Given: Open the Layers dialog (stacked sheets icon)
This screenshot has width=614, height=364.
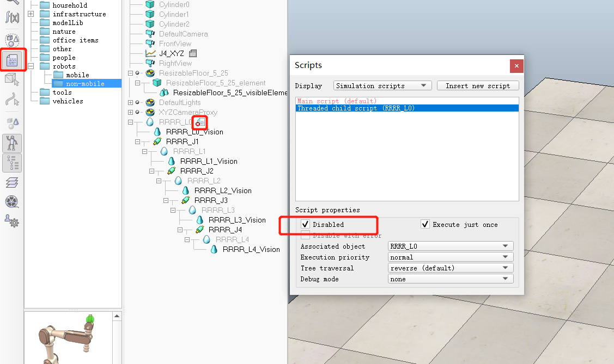Looking at the screenshot, I should tap(13, 182).
